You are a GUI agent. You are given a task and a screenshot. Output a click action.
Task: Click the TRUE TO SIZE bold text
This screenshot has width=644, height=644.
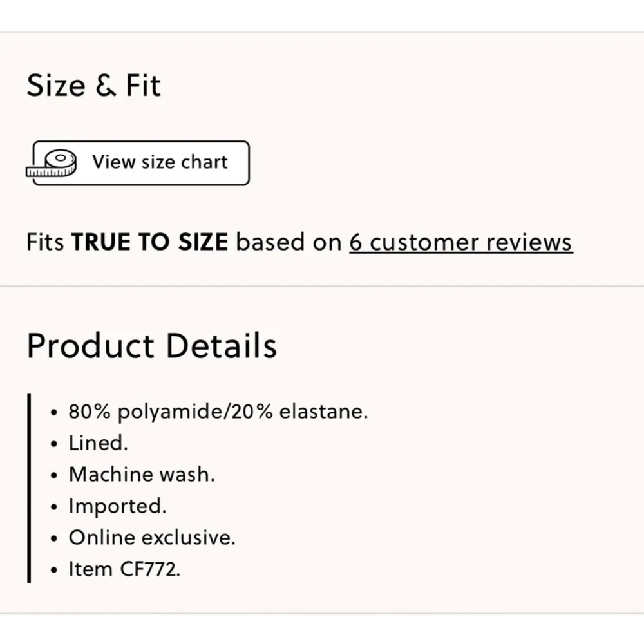[149, 242]
